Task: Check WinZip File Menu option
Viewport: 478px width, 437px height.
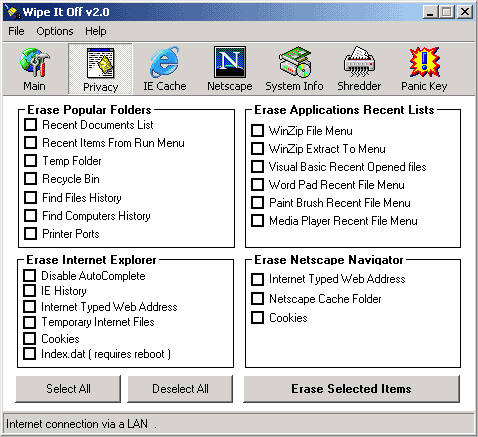Action: click(257, 131)
